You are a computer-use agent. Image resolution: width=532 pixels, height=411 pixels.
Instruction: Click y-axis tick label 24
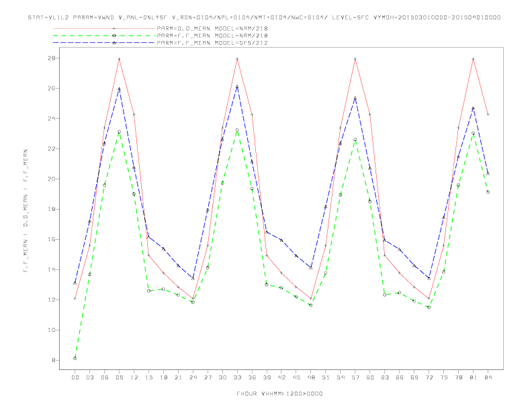pyautogui.click(x=52, y=118)
